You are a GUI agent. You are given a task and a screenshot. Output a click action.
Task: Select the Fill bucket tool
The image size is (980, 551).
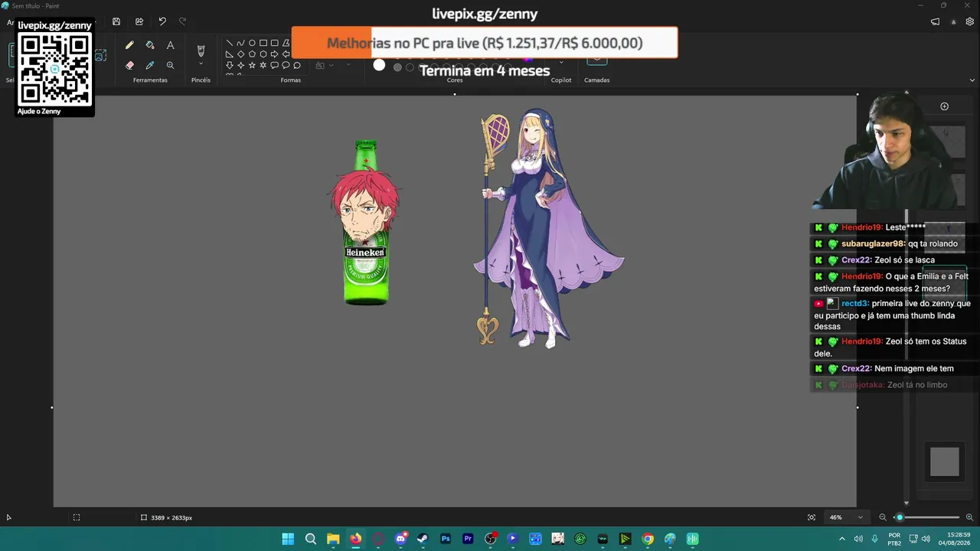[150, 46]
